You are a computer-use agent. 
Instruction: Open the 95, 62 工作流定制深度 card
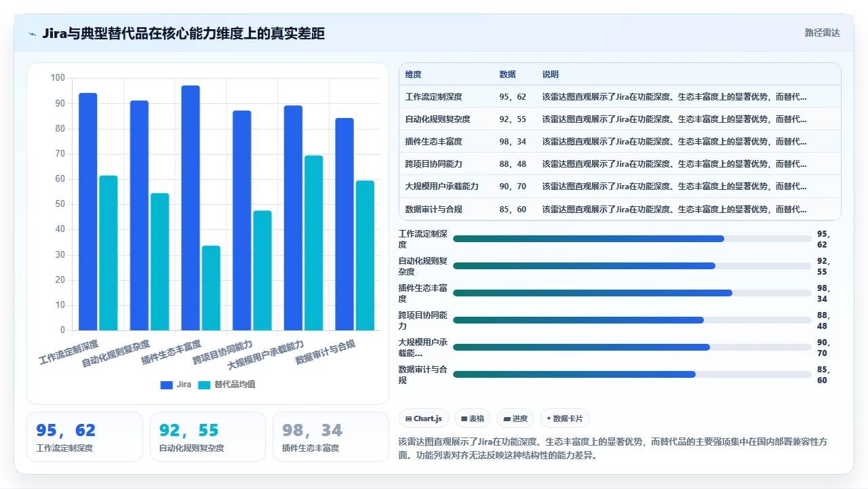coord(85,437)
